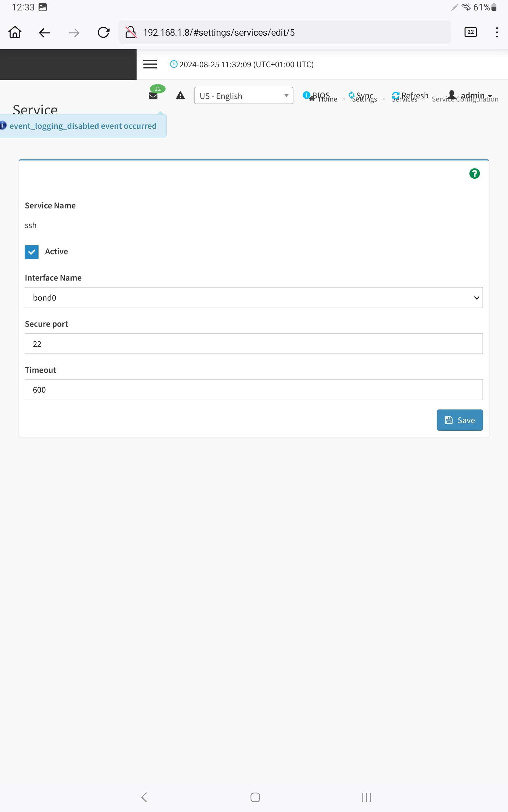
Task: Open the browser tab switcher
Action: (x=470, y=32)
